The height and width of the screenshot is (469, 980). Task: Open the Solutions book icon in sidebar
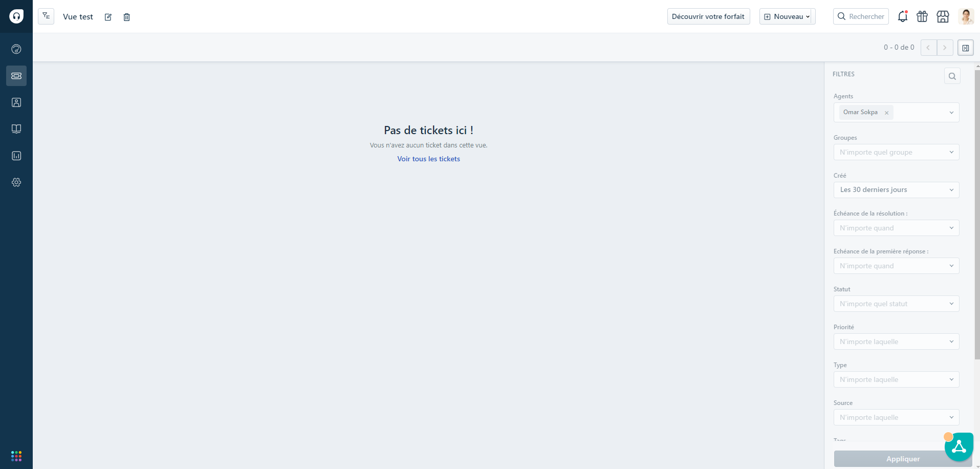click(16, 129)
